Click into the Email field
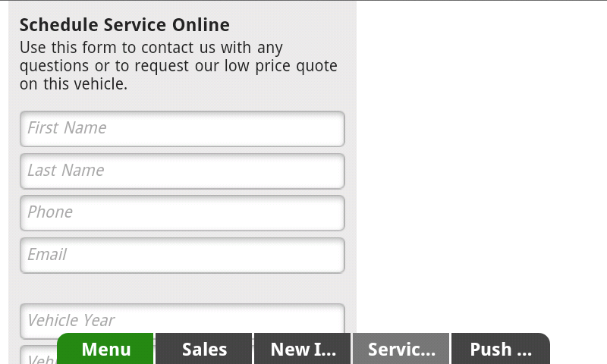The image size is (607, 364). (x=182, y=256)
